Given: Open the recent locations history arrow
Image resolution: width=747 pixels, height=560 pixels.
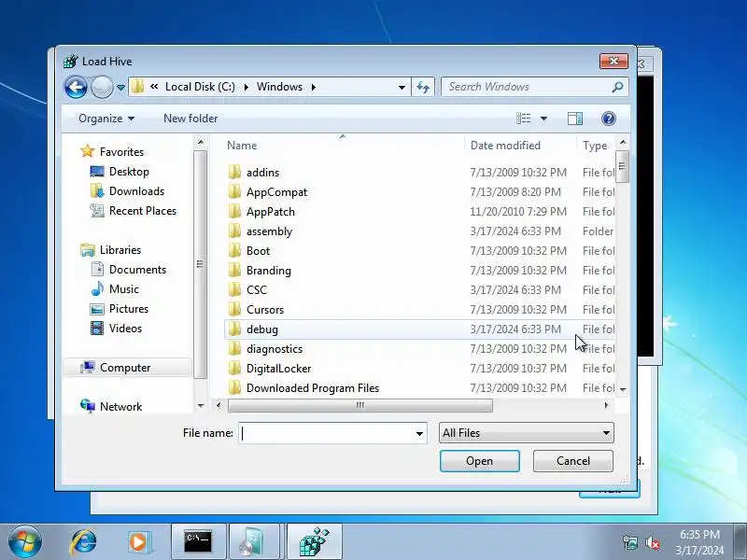Looking at the screenshot, I should click(x=121, y=88).
